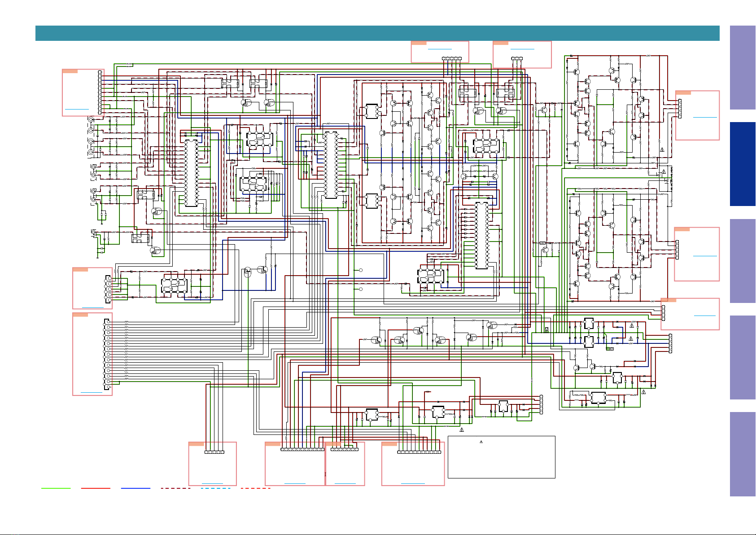Click the blue solid line in the legend

click(x=135, y=488)
